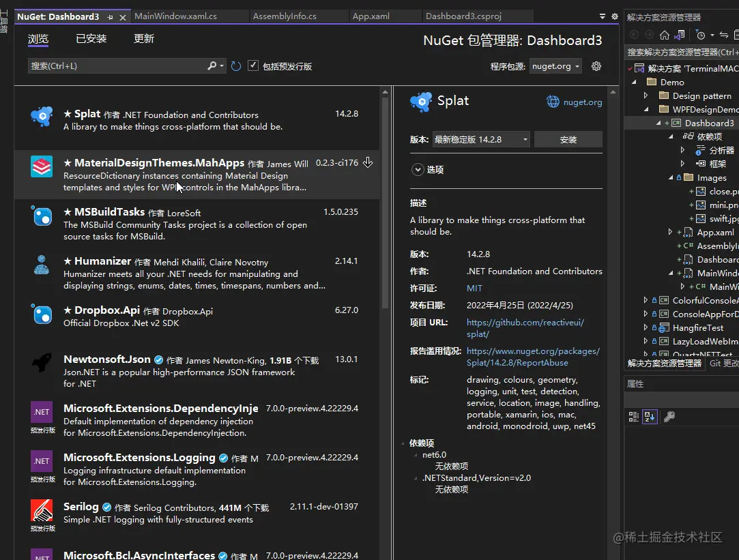Click the Splat package icon in results list
The width and height of the screenshot is (739, 560).
42,115
